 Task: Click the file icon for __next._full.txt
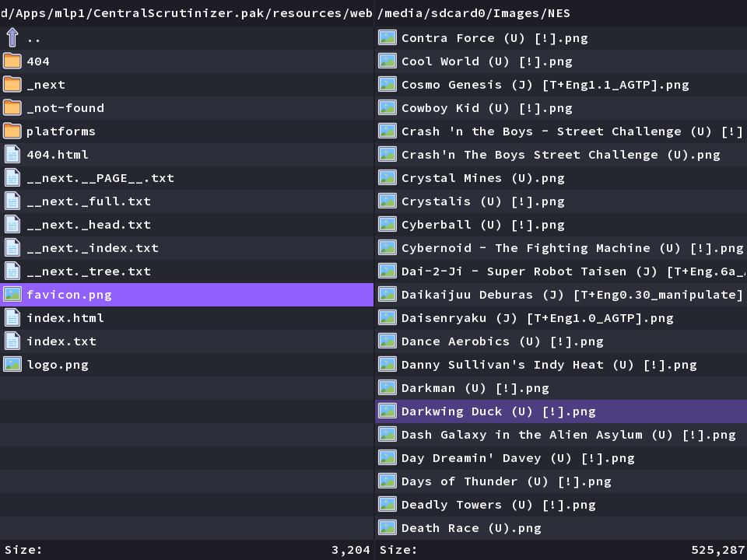[x=12, y=201]
